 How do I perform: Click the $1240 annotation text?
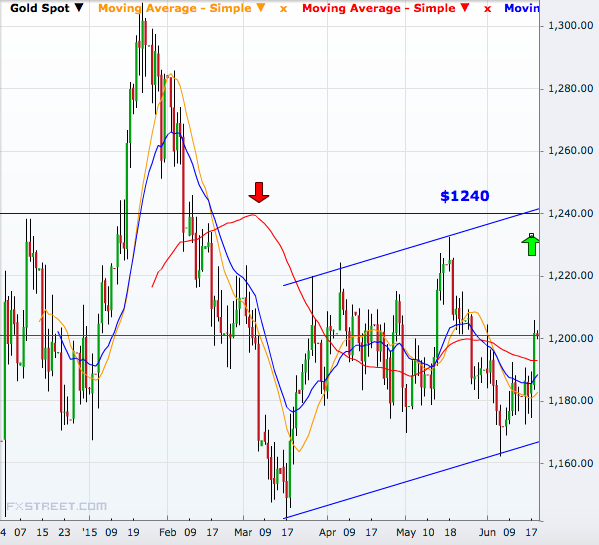pos(465,196)
